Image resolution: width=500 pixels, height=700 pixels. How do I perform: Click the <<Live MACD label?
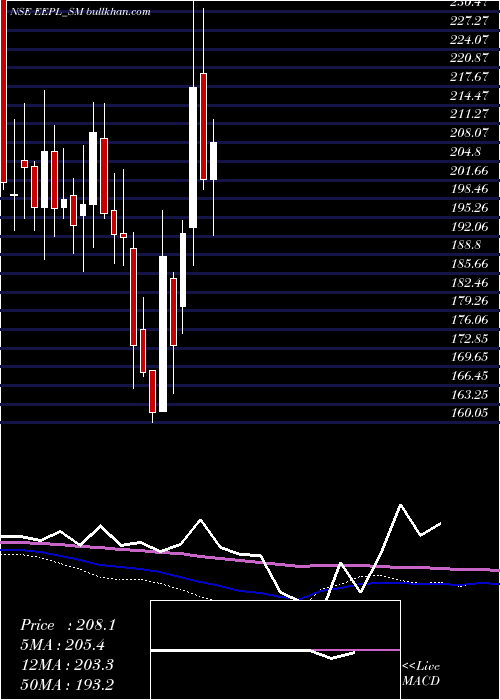point(421,674)
